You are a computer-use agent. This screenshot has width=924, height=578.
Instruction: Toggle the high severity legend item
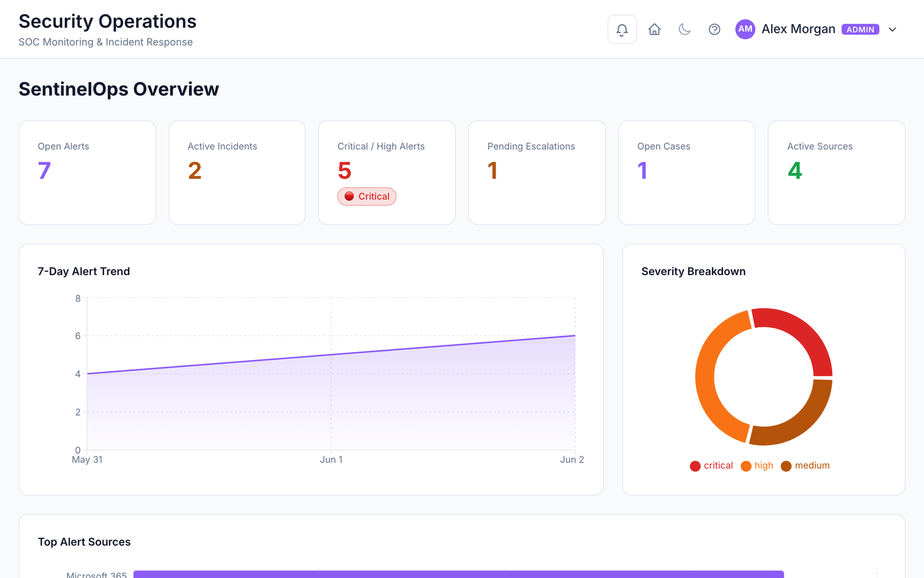(757, 466)
